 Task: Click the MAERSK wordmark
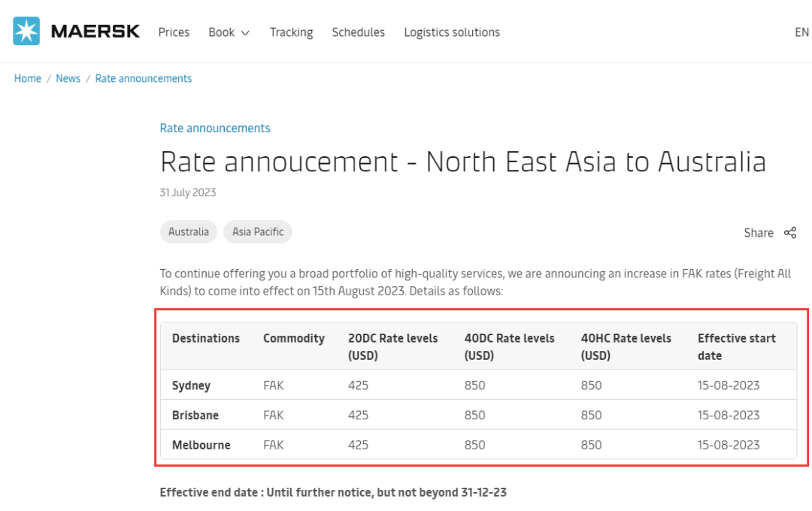95,32
